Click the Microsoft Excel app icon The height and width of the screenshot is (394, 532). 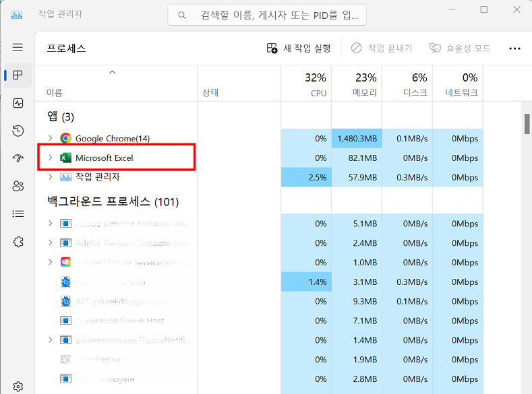pos(65,158)
